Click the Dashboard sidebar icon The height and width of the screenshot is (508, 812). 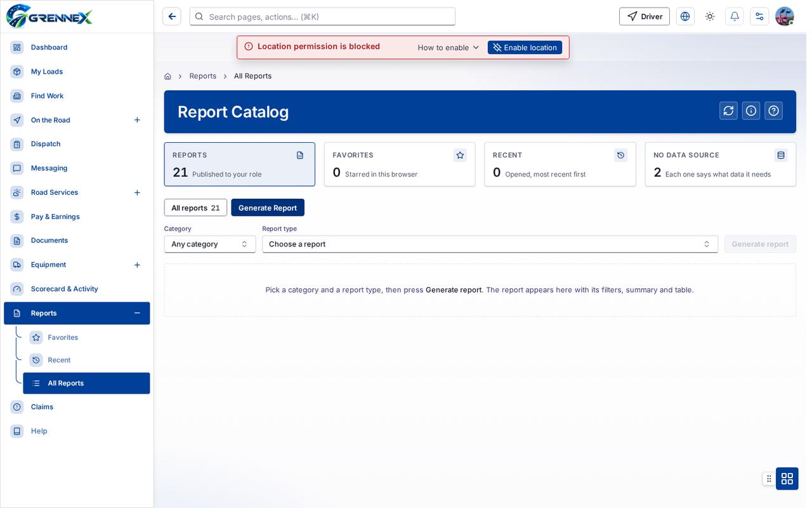(x=17, y=48)
